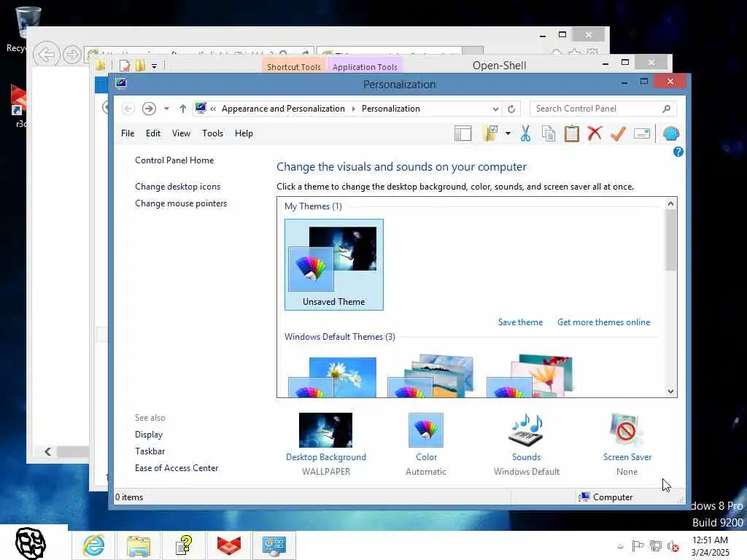Expand the Open-Shell quick access toolbar dropdown
Screen dimensions: 747x560
155,66
